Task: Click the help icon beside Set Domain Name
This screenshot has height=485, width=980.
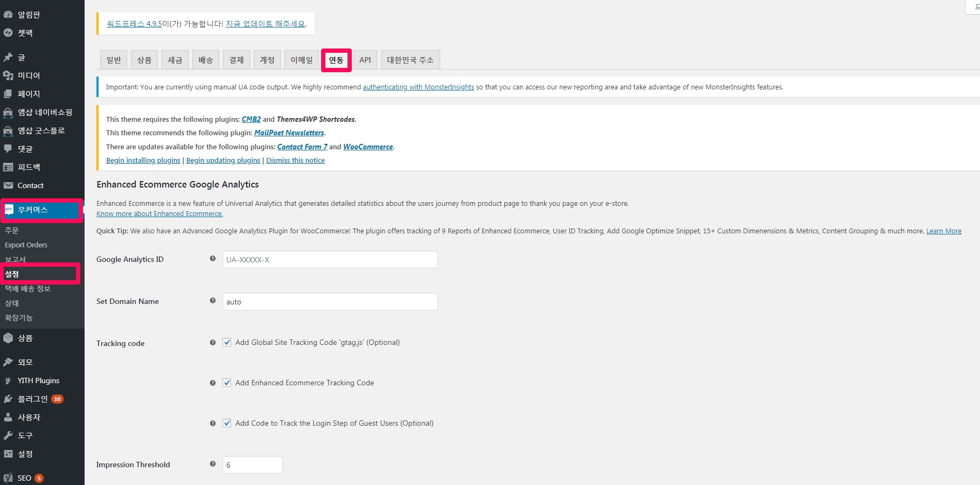Action: [x=213, y=301]
